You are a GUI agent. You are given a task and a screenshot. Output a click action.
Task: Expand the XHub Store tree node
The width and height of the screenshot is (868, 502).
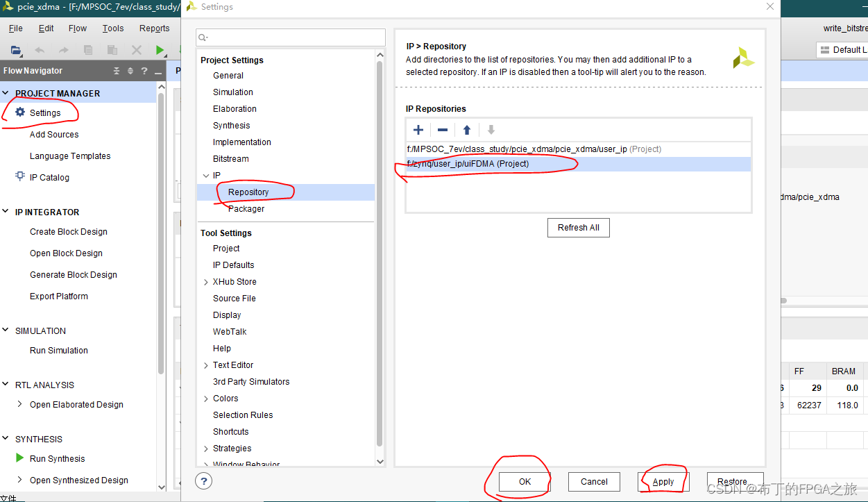coord(205,282)
